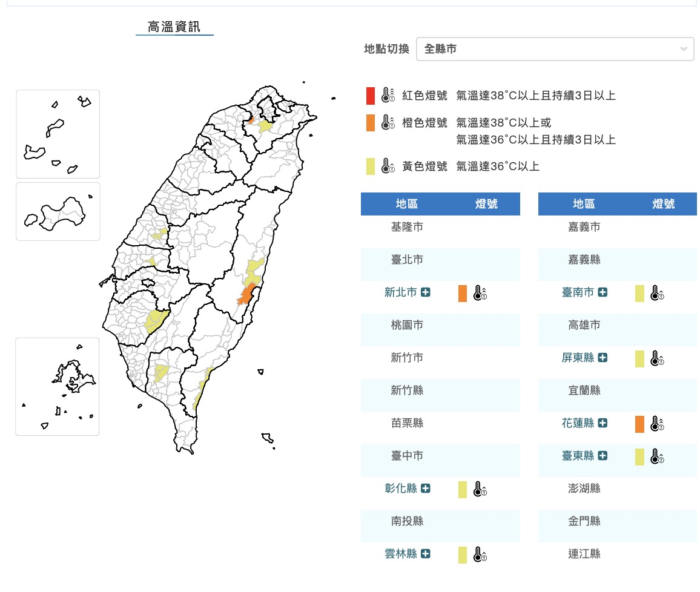Click the yellow signal swatch for 屏東縣
700x592 pixels.
[639, 359]
